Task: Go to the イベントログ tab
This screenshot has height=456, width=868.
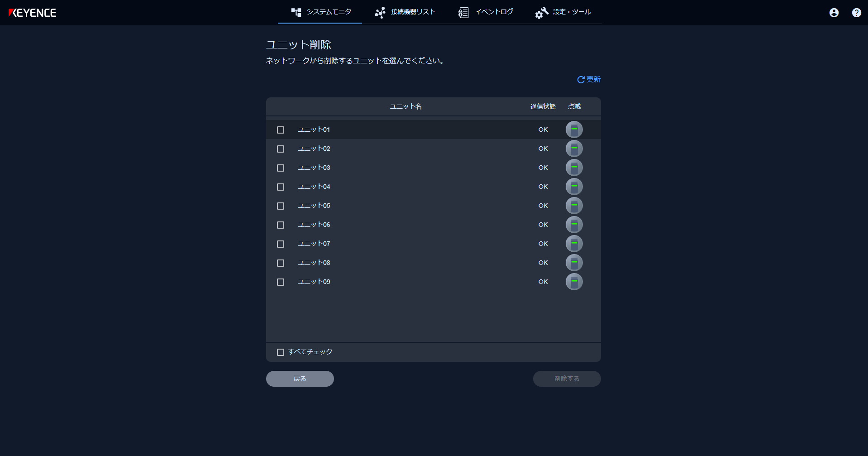Action: tap(486, 12)
